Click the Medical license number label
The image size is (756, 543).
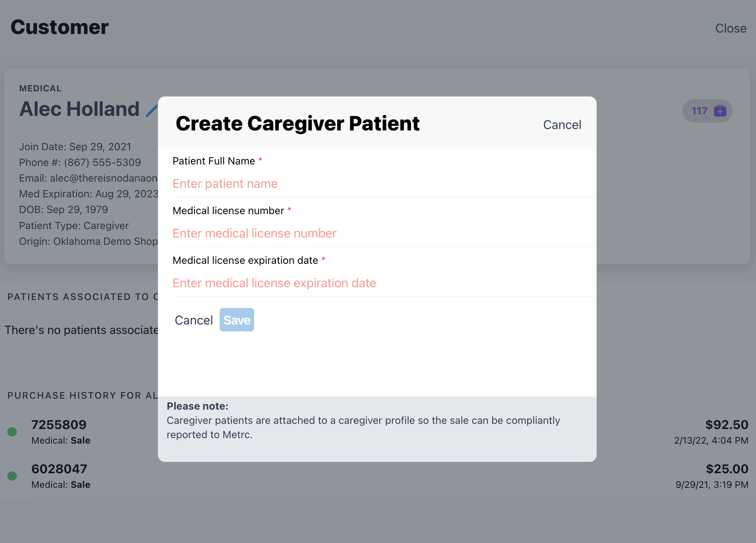(228, 211)
